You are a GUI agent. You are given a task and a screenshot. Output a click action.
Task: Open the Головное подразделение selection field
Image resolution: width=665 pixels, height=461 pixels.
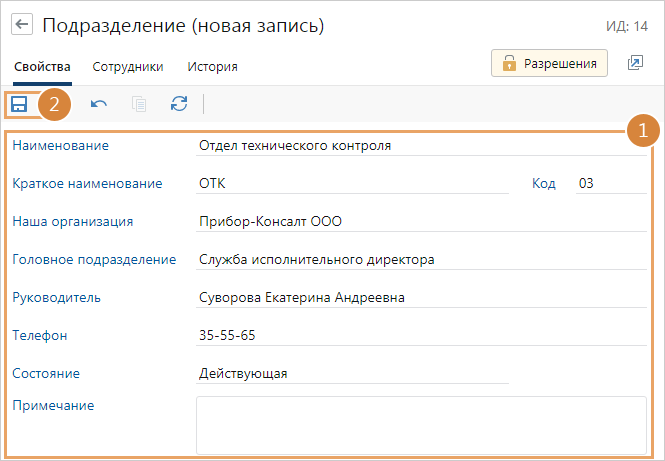420,260
